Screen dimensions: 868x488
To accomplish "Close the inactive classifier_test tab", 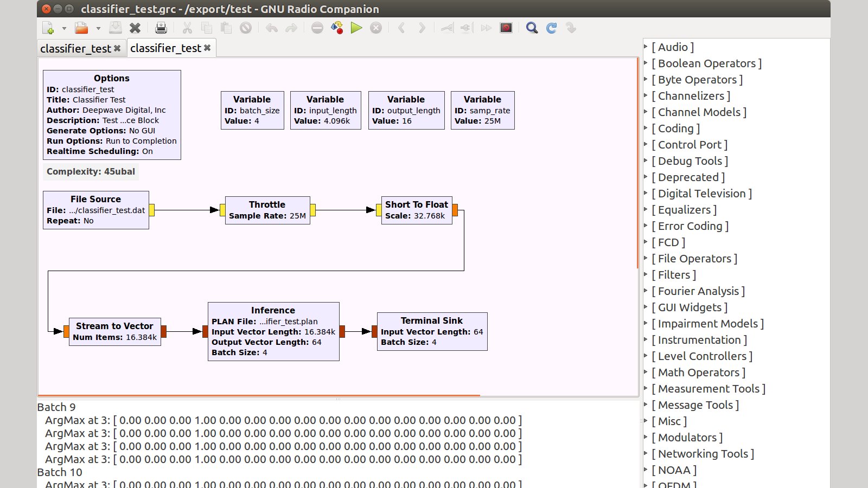I will point(117,48).
